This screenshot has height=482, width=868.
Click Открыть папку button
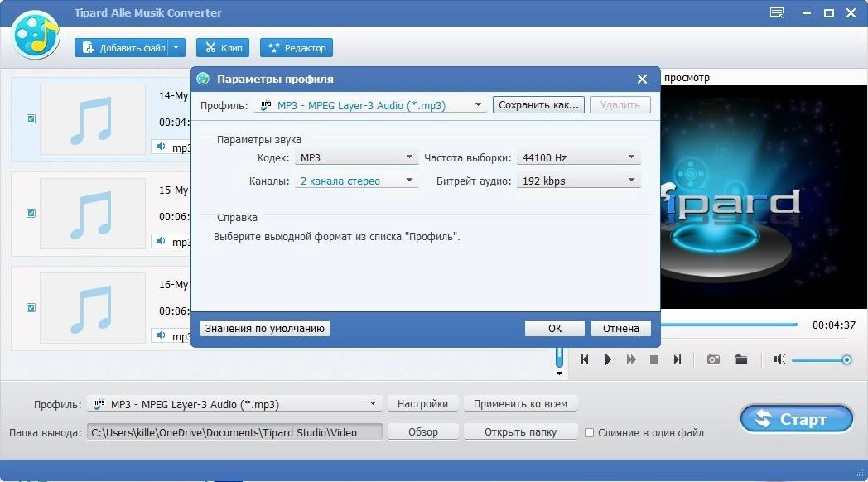pyautogui.click(x=520, y=431)
